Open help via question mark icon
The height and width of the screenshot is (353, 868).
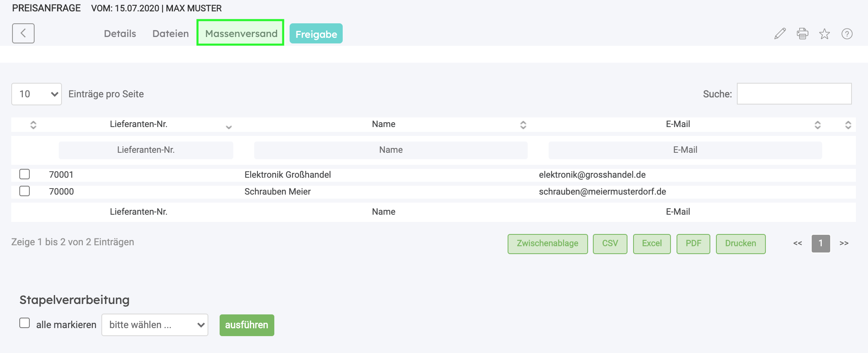(x=847, y=34)
